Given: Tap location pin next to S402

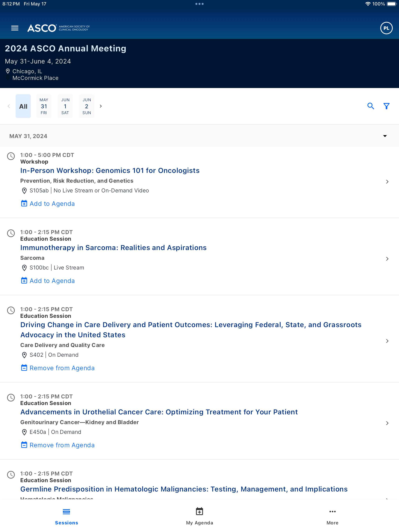Looking at the screenshot, I should 24,355.
